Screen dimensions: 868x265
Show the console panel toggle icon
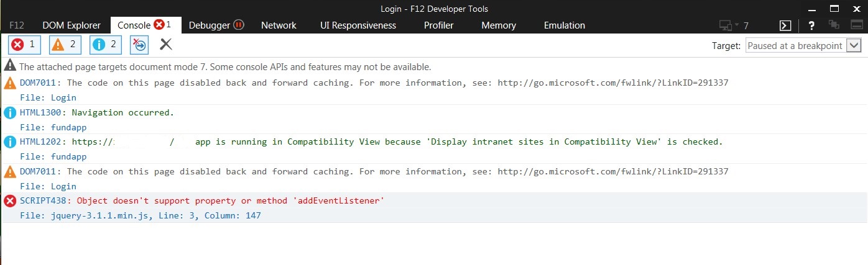785,25
